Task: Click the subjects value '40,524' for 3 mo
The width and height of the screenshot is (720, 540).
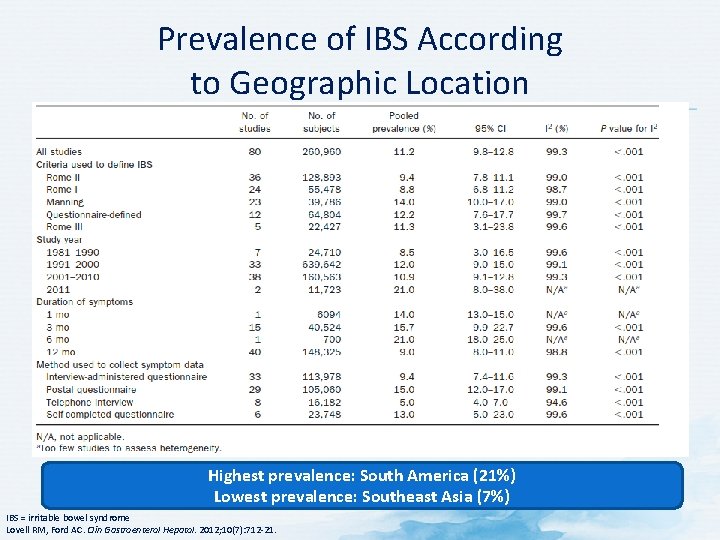Action: coord(324,327)
